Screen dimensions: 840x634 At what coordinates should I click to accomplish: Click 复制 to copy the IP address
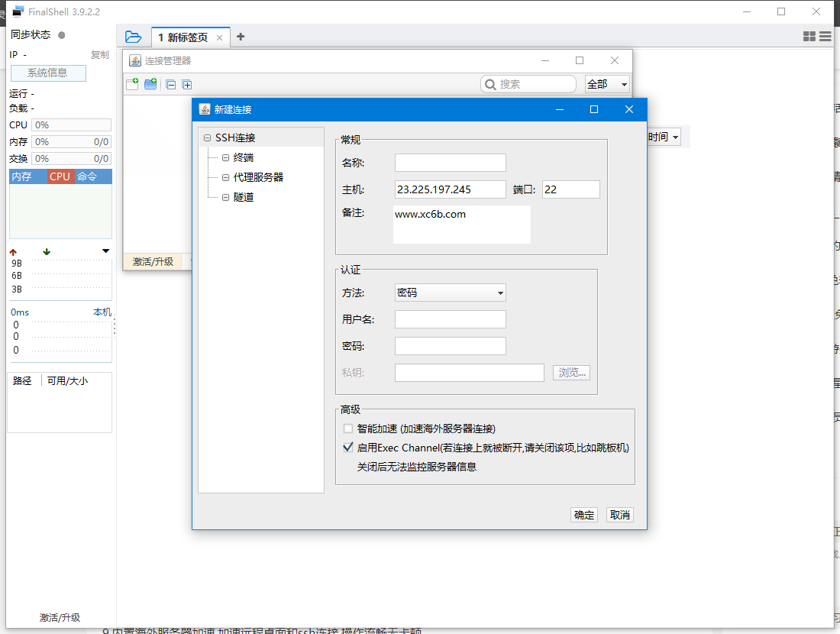[x=100, y=54]
